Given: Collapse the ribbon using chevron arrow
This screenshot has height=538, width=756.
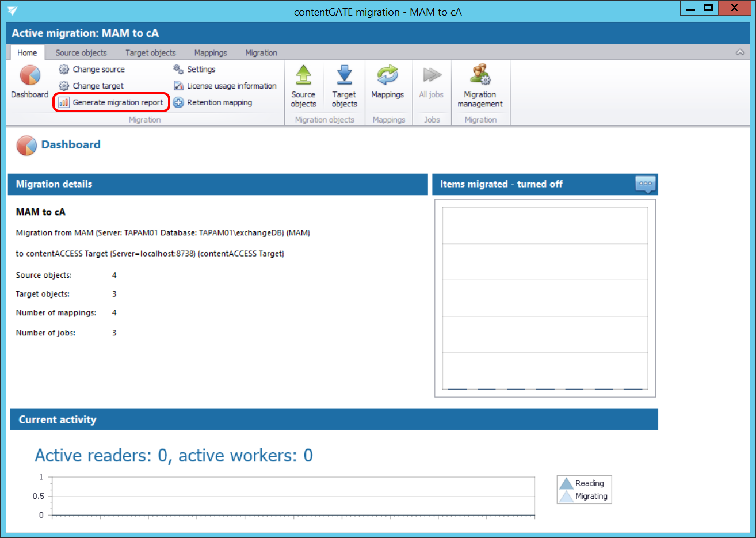Looking at the screenshot, I should tap(740, 52).
